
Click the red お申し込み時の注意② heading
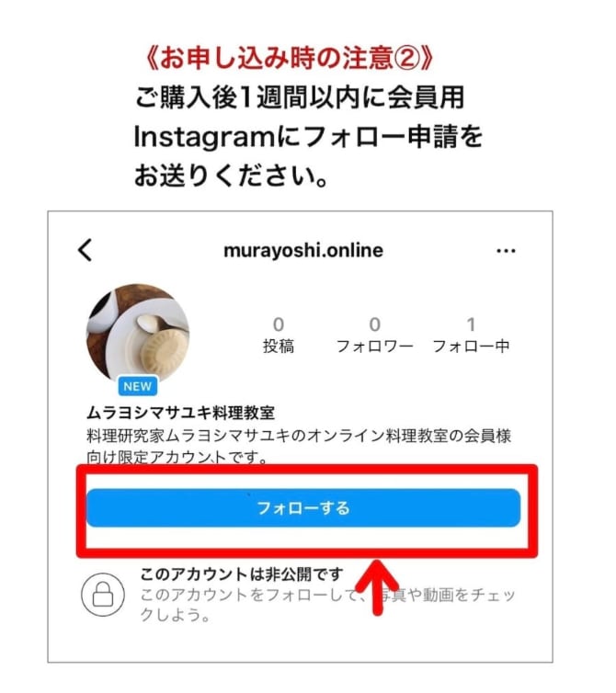tap(289, 58)
